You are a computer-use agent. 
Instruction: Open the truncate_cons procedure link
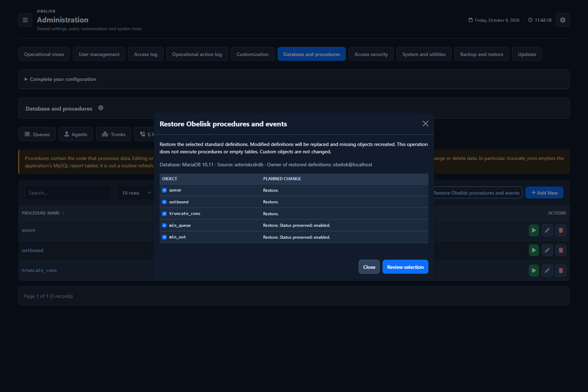39,271
